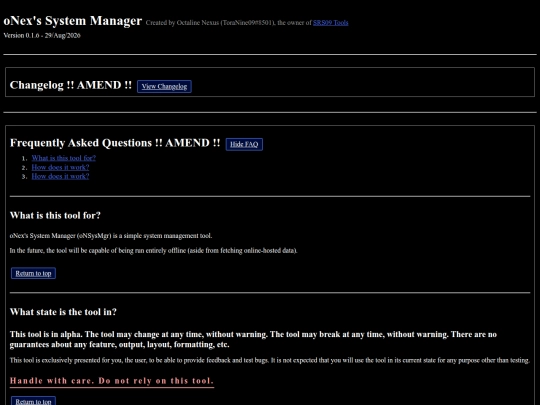Click the 'oNex's System Manager' title

[x=73, y=21]
